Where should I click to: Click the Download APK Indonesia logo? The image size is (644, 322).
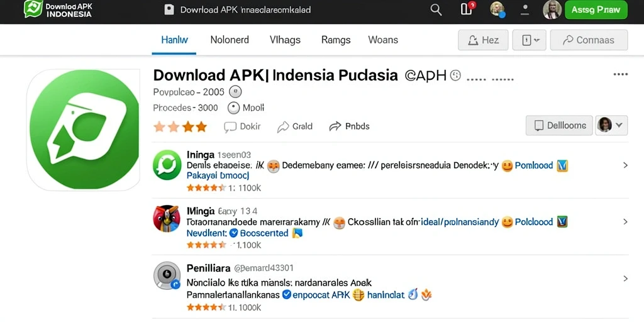(x=57, y=9)
